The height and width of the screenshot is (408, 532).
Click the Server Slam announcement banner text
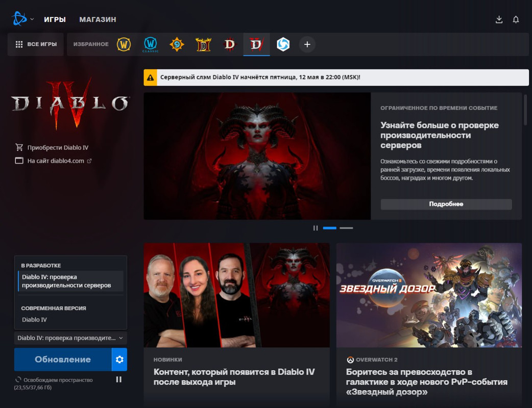pos(260,77)
